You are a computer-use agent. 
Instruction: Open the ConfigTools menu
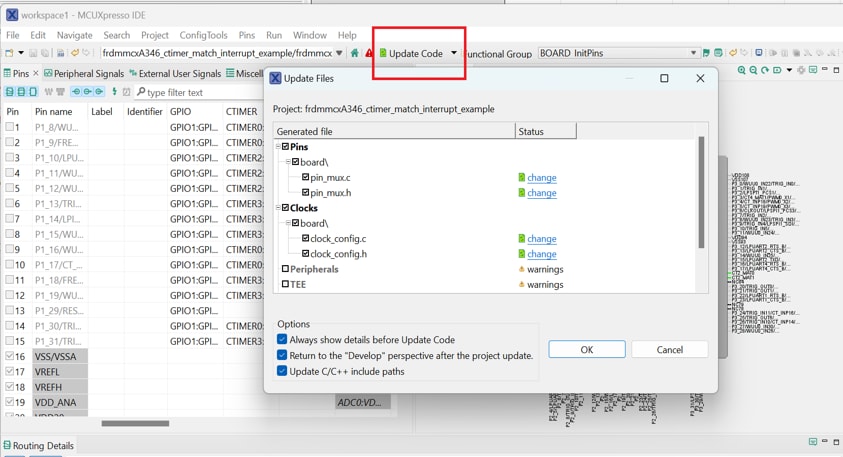[x=203, y=35]
